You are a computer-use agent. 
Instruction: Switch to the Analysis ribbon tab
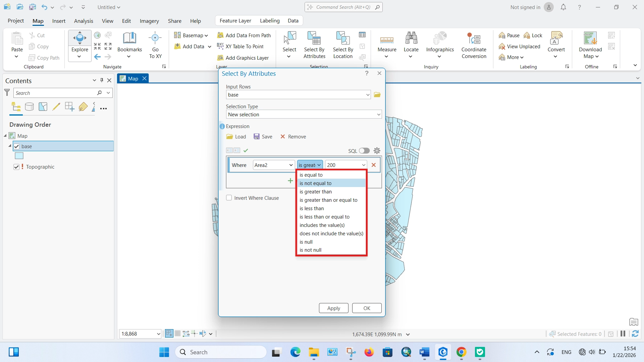(x=84, y=21)
